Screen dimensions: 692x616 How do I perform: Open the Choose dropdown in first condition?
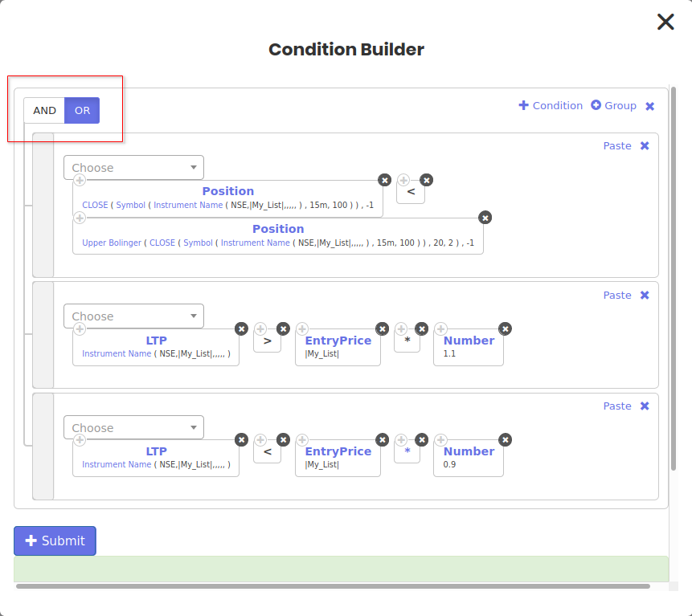click(x=133, y=168)
